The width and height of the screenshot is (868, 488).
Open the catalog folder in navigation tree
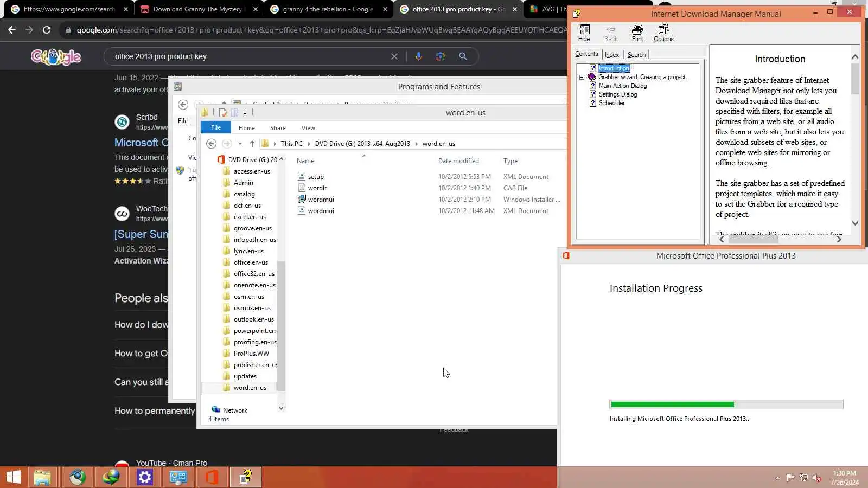pos(244,194)
